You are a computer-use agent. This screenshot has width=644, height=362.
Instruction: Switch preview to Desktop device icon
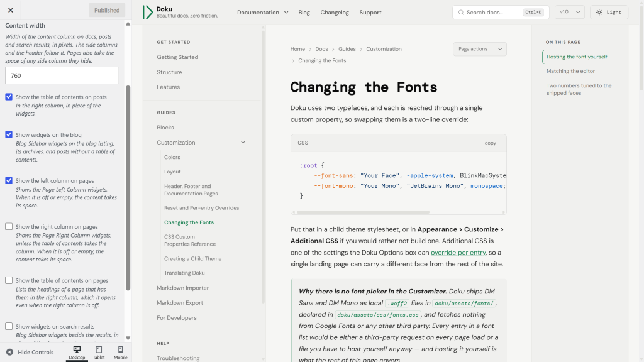pos(77,349)
